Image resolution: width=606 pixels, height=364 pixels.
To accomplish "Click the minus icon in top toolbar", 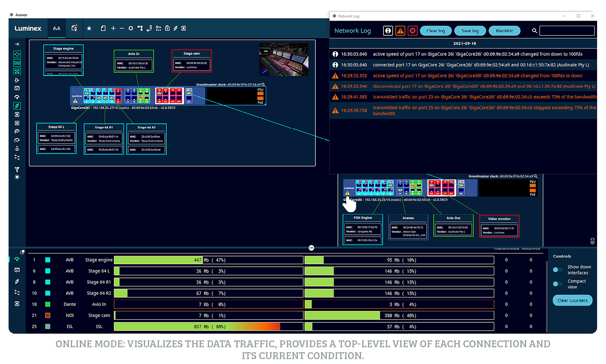I will tap(122, 29).
